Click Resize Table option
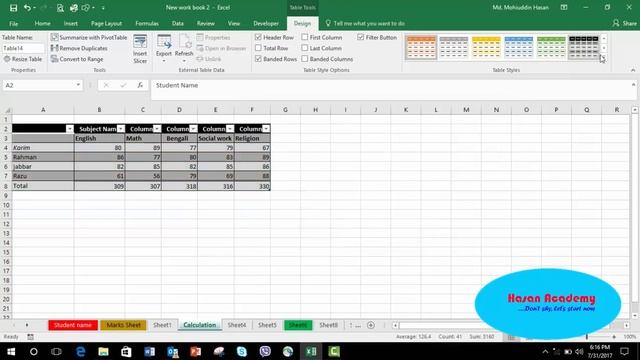Screen dimensions: 640x360 [x=23, y=59]
